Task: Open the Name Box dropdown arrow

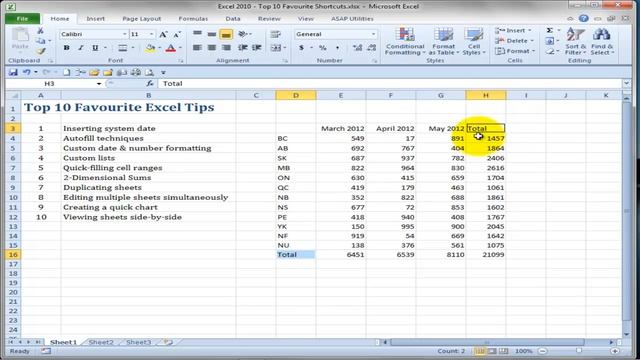Action: click(99, 84)
